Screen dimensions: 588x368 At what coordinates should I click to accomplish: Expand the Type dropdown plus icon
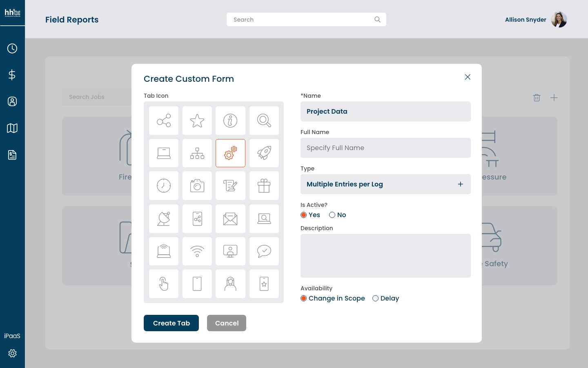click(x=460, y=184)
